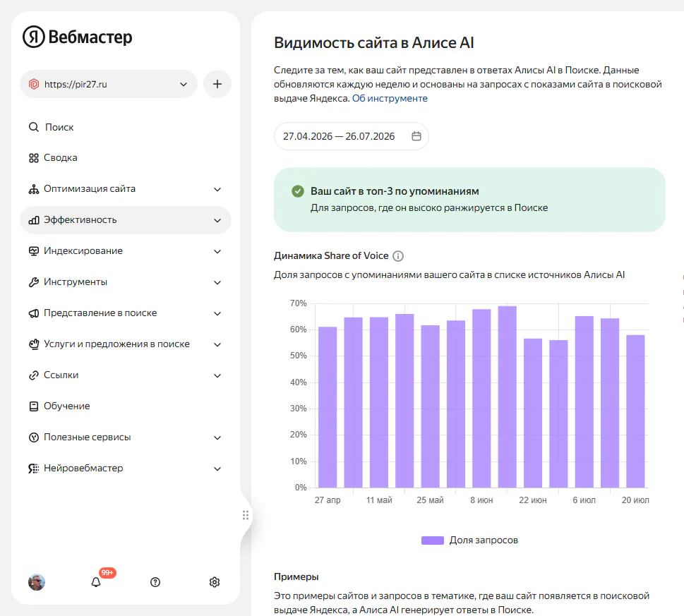This screenshot has width=684, height=616.
Task: Open notifications bell with 99+ badge
Action: pos(96,582)
